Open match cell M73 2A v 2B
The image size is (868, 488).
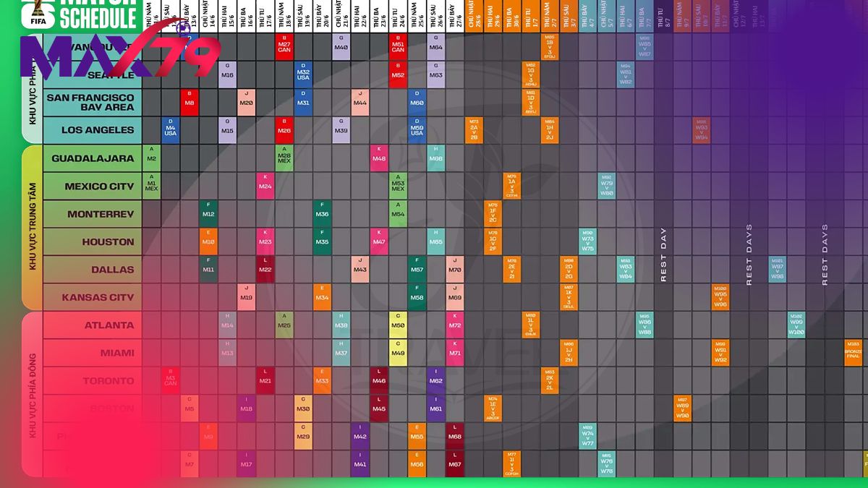pyautogui.click(x=474, y=130)
